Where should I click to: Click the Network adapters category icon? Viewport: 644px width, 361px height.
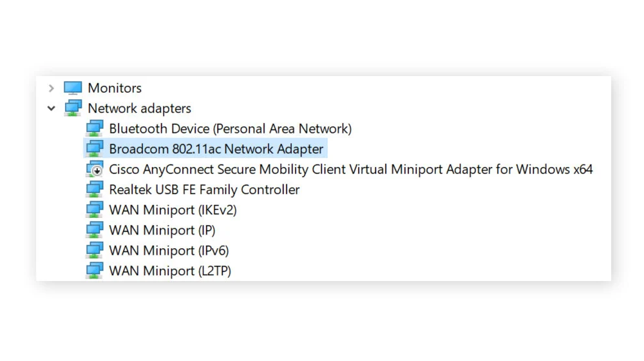[73, 108]
